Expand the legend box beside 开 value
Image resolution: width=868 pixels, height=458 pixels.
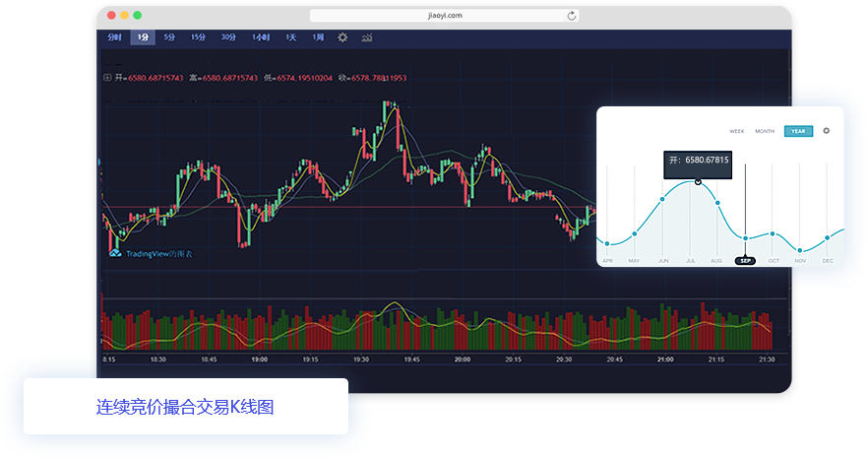[x=107, y=78]
